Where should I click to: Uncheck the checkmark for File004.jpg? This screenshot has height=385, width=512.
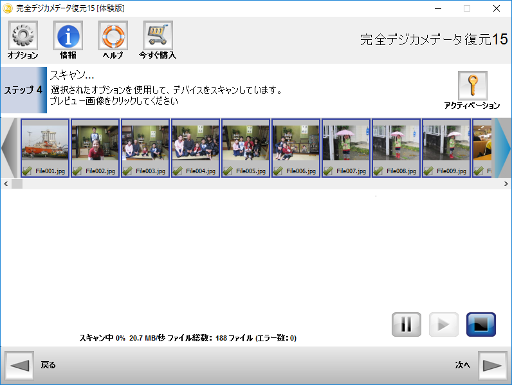pyautogui.click(x=177, y=171)
